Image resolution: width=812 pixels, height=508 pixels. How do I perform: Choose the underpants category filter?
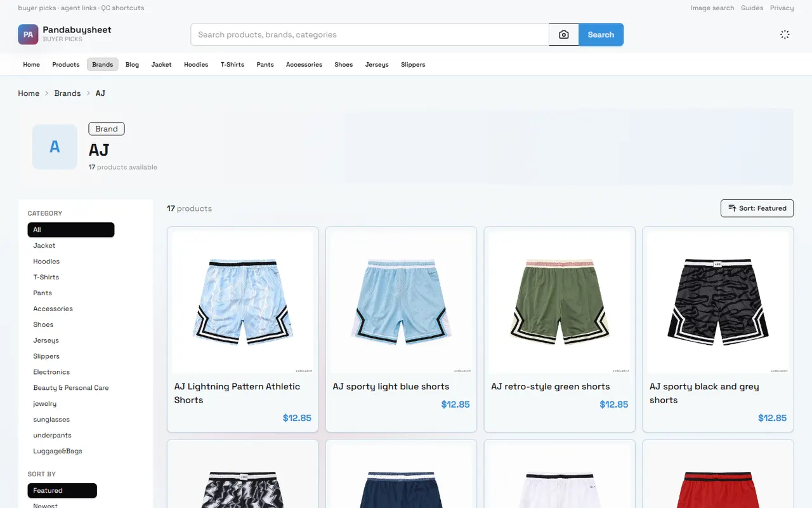(52, 436)
